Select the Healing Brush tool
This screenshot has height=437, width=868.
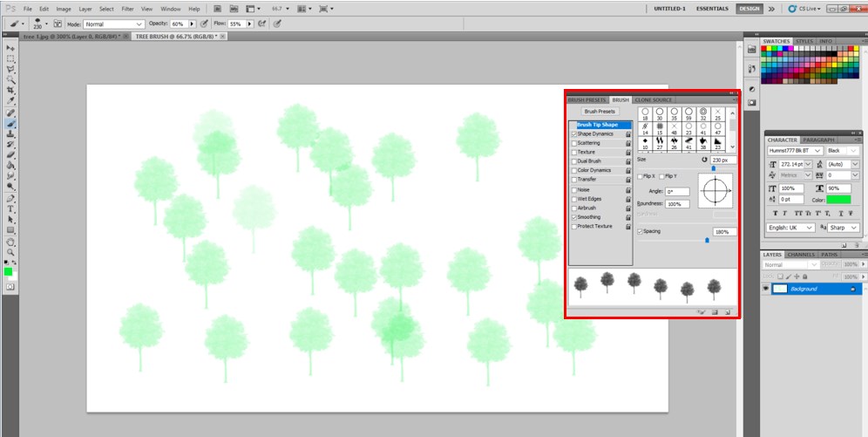[x=10, y=113]
